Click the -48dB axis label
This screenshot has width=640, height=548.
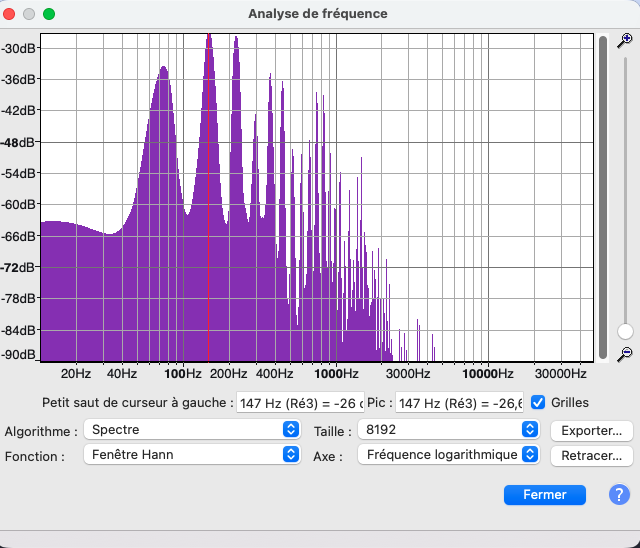(x=18, y=143)
